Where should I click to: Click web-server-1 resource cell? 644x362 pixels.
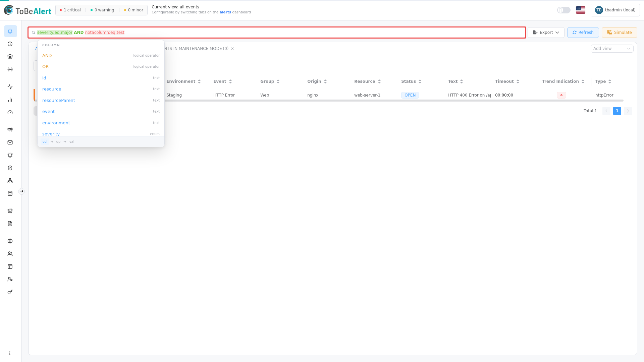tap(367, 95)
